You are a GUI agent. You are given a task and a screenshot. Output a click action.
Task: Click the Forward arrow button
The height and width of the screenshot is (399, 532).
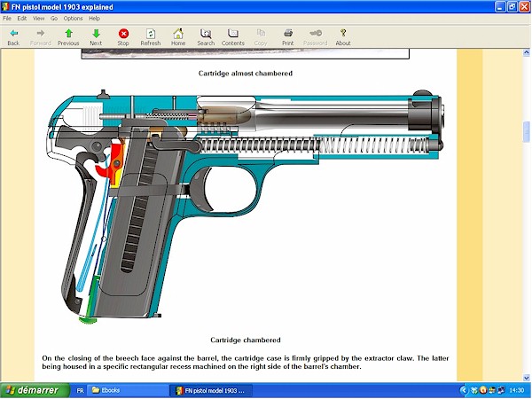click(41, 37)
